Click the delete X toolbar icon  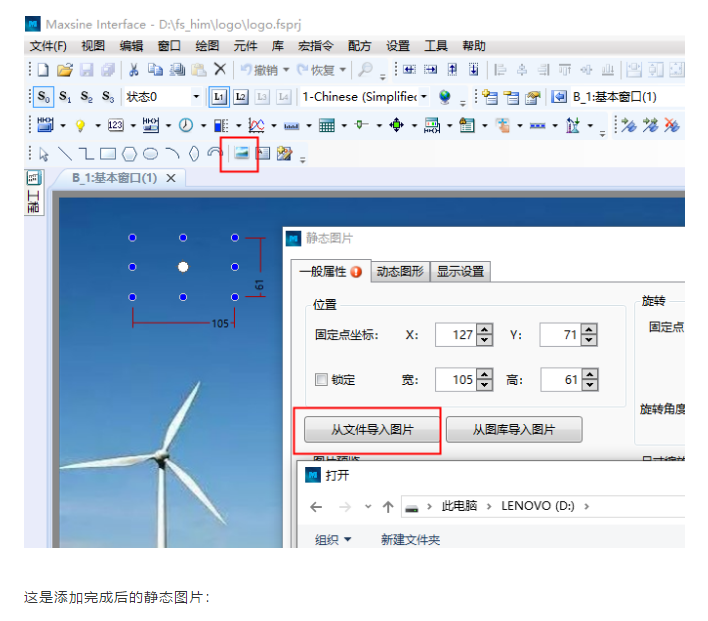(x=220, y=70)
